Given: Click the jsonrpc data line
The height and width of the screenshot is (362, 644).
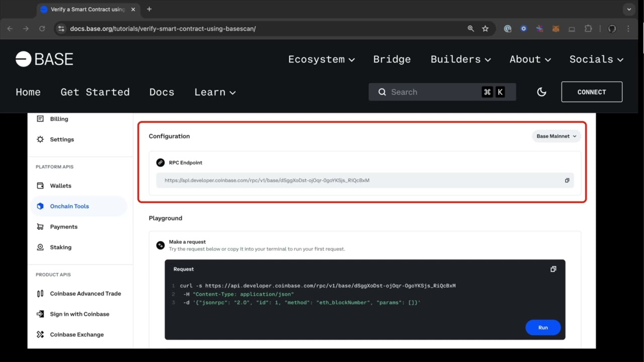Looking at the screenshot, I should [302, 303].
